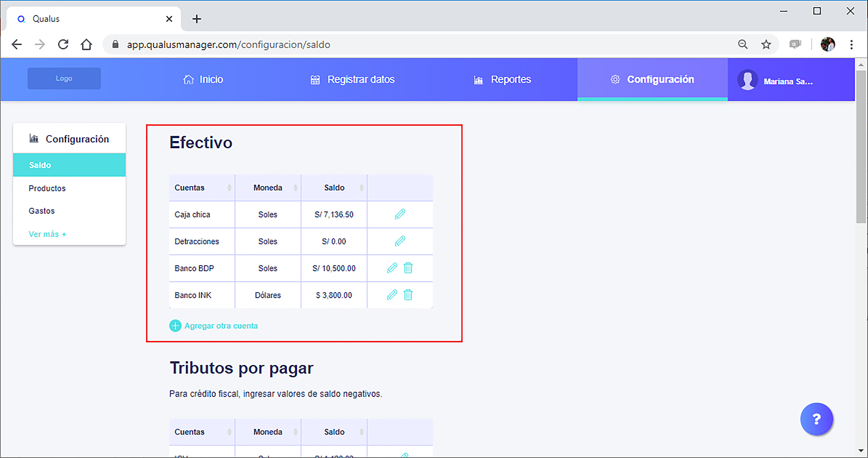Screen dimensions: 868x458
Task: Sort Tributos por pagar table by Moneda
Action: (295, 432)
